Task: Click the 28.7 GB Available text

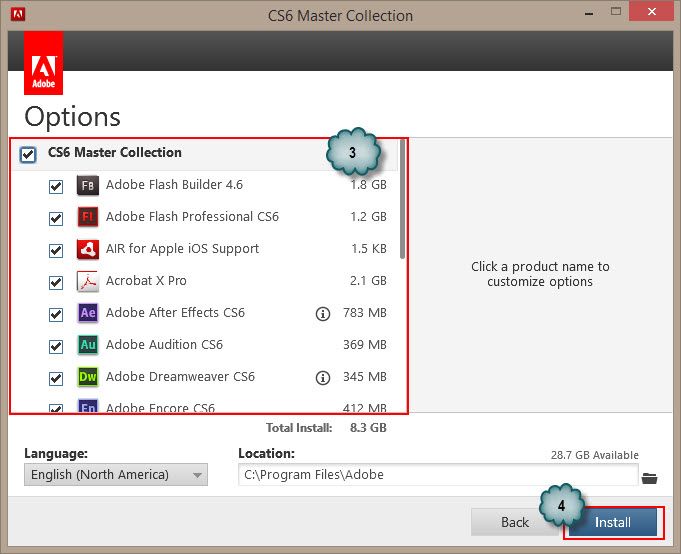Action: click(x=595, y=455)
